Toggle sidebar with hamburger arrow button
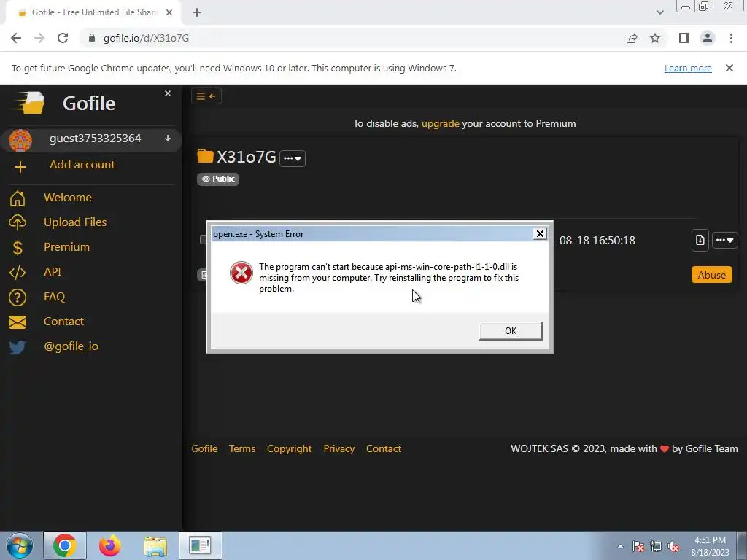Viewport: 747px width, 560px height. pyautogui.click(x=206, y=96)
